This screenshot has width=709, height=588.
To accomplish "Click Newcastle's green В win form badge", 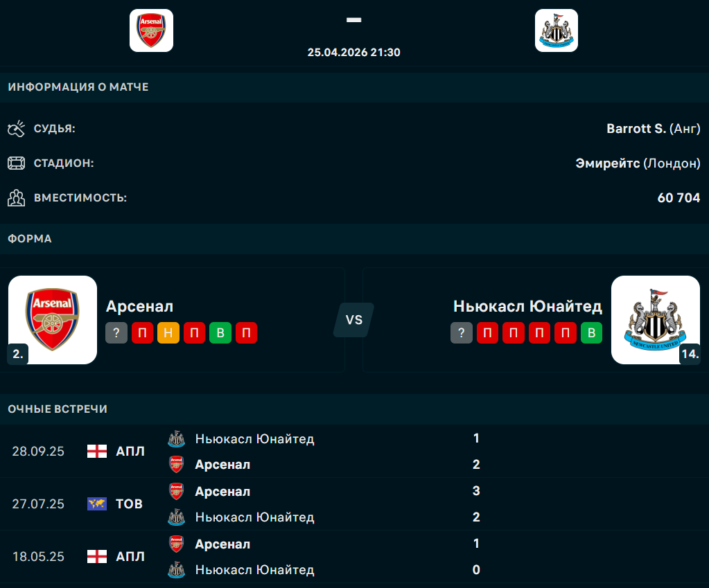I will [591, 333].
